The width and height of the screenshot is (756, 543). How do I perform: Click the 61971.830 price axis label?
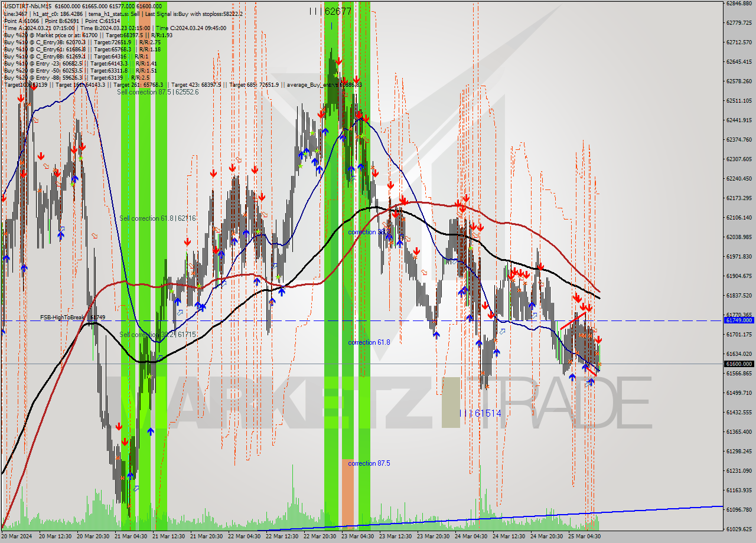pyautogui.click(x=739, y=256)
